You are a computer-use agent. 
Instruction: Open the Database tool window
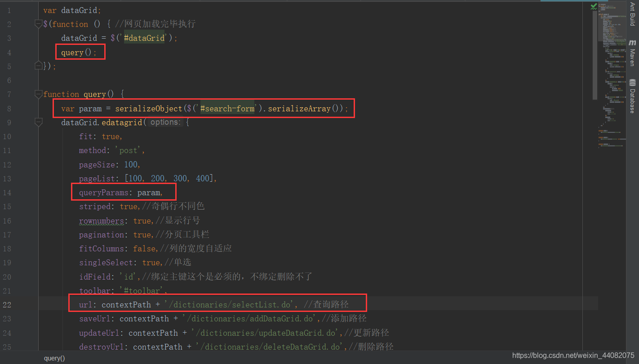tap(632, 96)
